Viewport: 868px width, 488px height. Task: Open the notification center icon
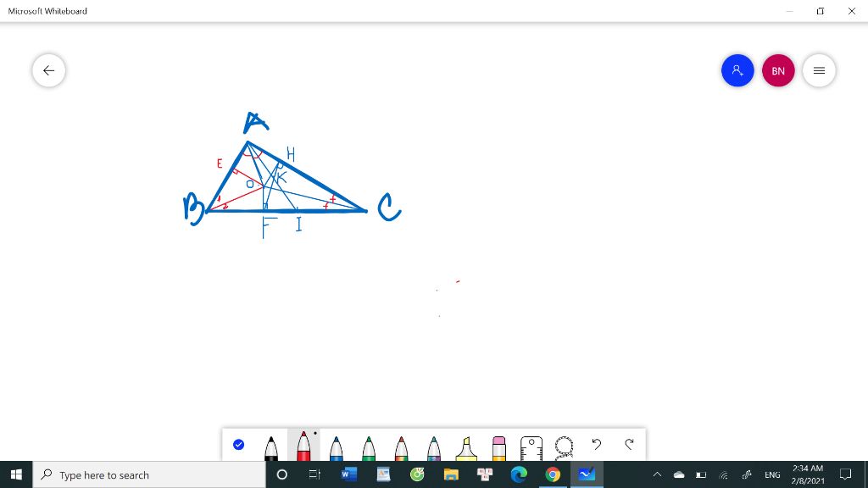tap(845, 474)
